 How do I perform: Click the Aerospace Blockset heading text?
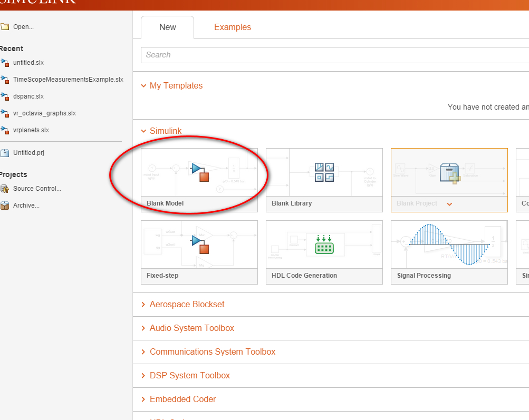[x=187, y=305]
